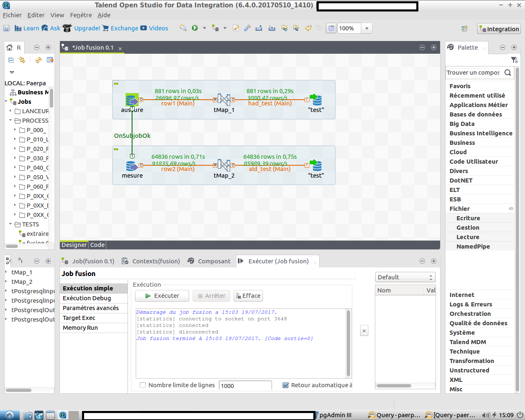The height and width of the screenshot is (420, 525).
Task: Select the aussure input component on canvas
Action: coord(132,100)
